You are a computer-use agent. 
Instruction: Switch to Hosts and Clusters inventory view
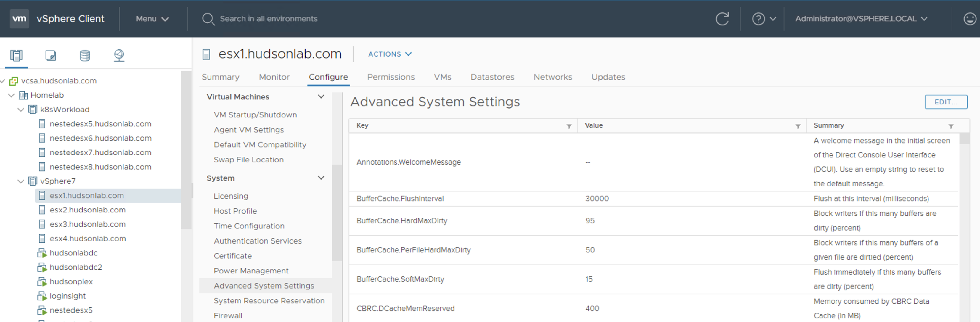(16, 56)
